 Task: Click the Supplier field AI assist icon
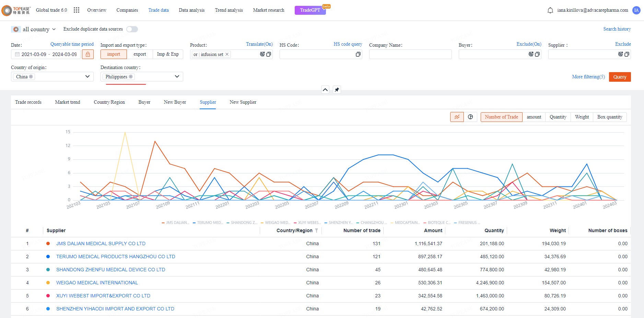tap(621, 54)
